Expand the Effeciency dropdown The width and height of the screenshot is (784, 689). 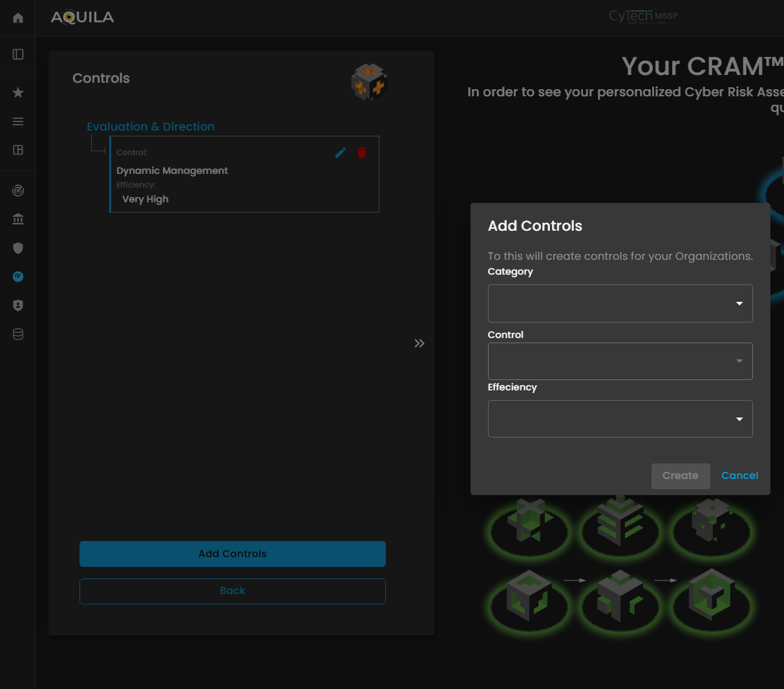pos(620,419)
